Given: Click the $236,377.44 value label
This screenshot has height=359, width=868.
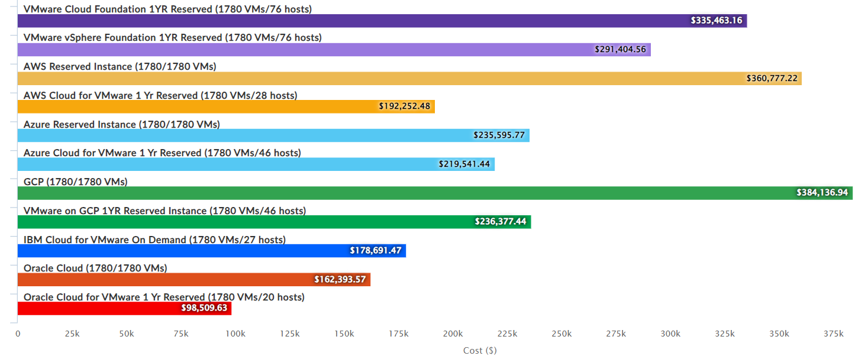Looking at the screenshot, I should click(x=501, y=222).
